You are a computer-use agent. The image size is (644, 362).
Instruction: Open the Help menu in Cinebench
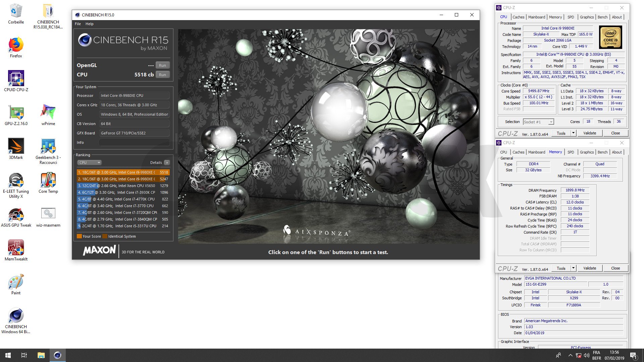point(89,24)
